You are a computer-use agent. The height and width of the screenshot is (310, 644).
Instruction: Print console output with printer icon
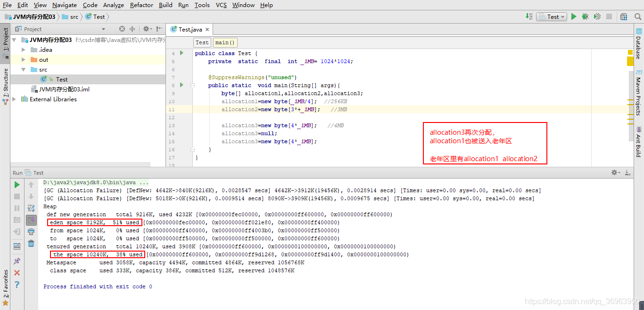click(x=31, y=232)
